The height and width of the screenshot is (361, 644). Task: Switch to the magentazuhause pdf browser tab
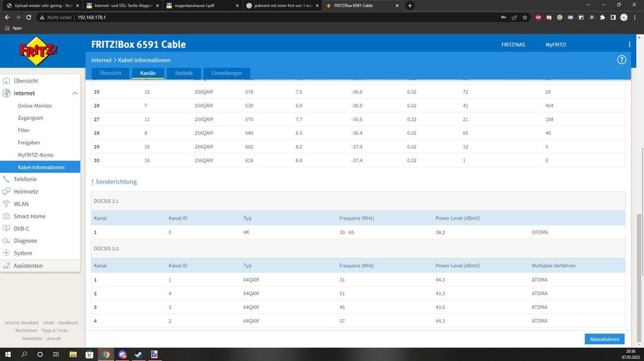point(202,5)
